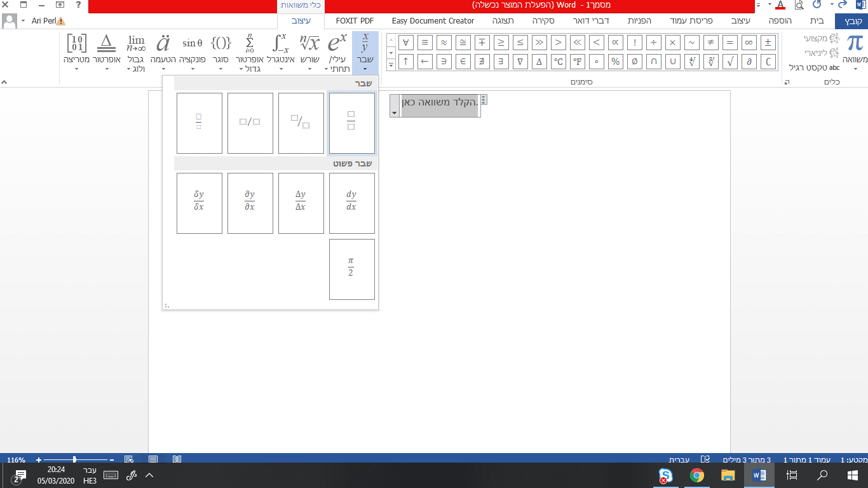Open the Easy Document Creator tab
This screenshot has width=868, height=488.
coord(433,21)
